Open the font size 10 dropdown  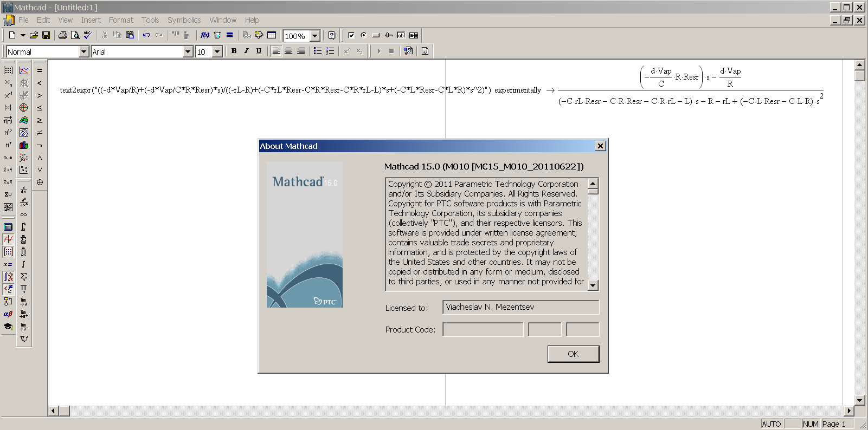(217, 51)
